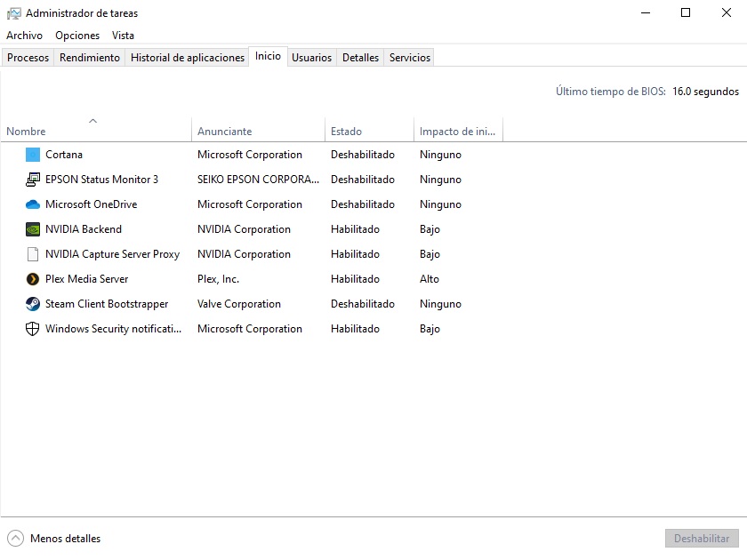Click Último tiempo de BIOS label
Image resolution: width=747 pixels, height=560 pixels.
611,92
